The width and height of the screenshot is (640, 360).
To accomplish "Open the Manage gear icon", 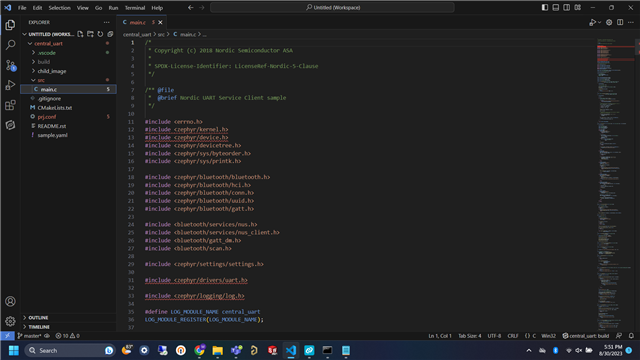I will (10, 321).
